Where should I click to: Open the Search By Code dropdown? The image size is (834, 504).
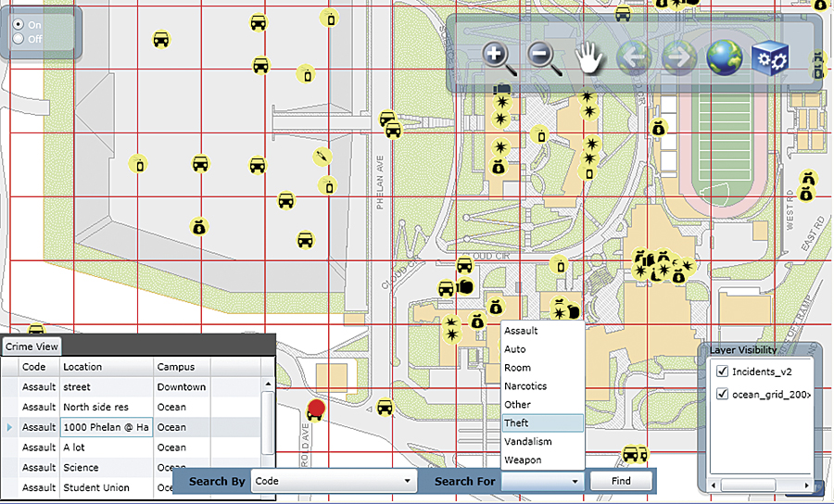(x=333, y=481)
